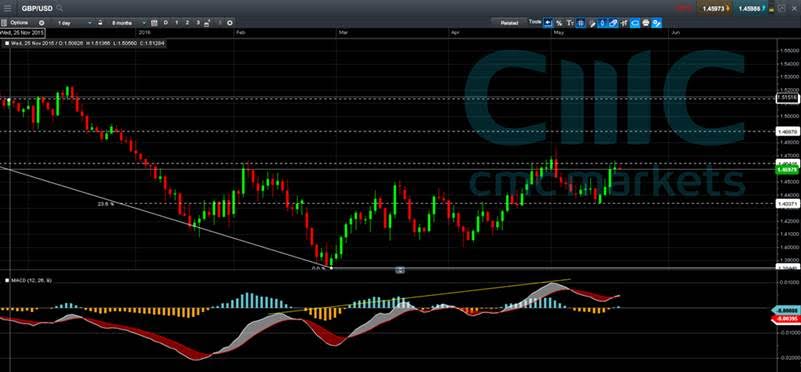Toggle the price series checkbox in chart header
Viewport: 801px width, 372px height.
(6, 43)
